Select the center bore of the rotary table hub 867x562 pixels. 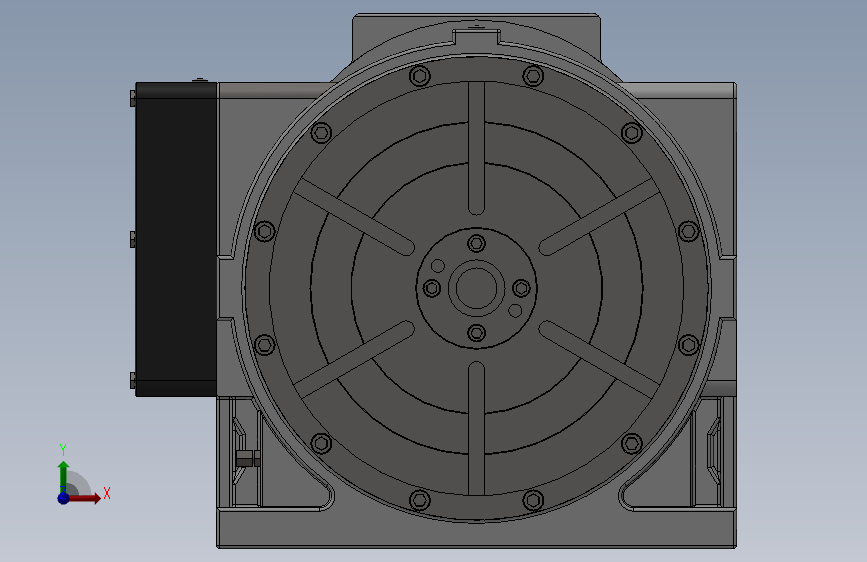click(477, 288)
